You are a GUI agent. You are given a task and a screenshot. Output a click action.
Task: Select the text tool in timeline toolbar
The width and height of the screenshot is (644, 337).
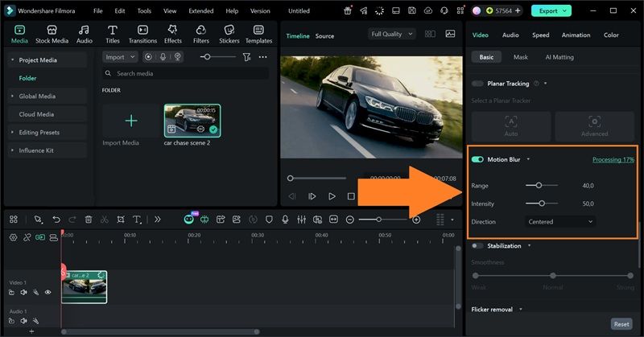pos(137,220)
